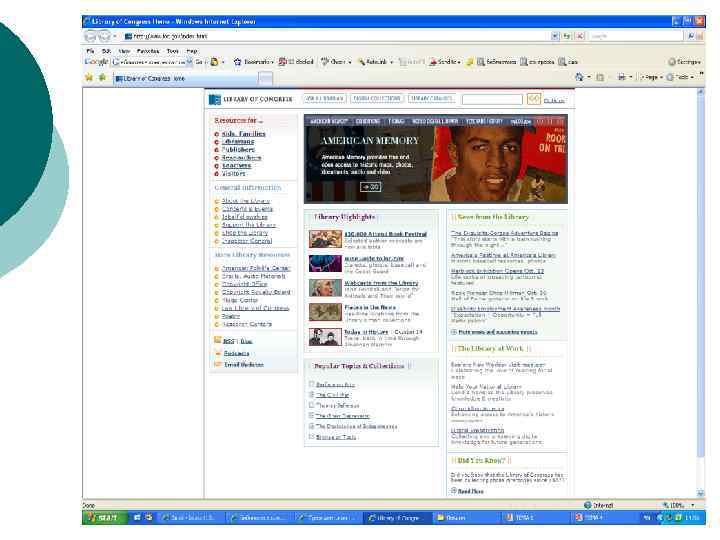Open the American Folklife Center link
Image resolution: width=720 pixels, height=540 pixels.
coord(256,268)
